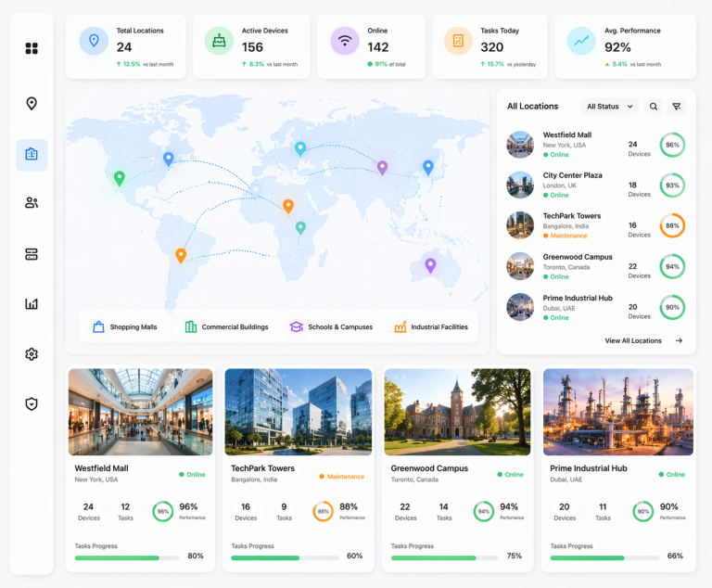The width and height of the screenshot is (712, 588).
Task: Toggle Shopping Malls map legend filter
Action: coord(125,327)
